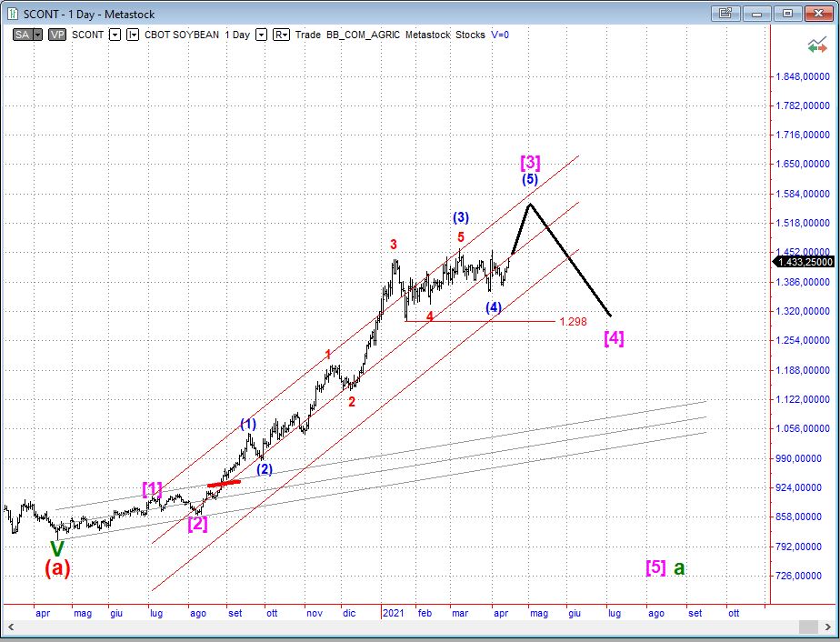This screenshot has height=642, width=840.
Task: Click the pop-out window button in title bar
Action: point(725,14)
